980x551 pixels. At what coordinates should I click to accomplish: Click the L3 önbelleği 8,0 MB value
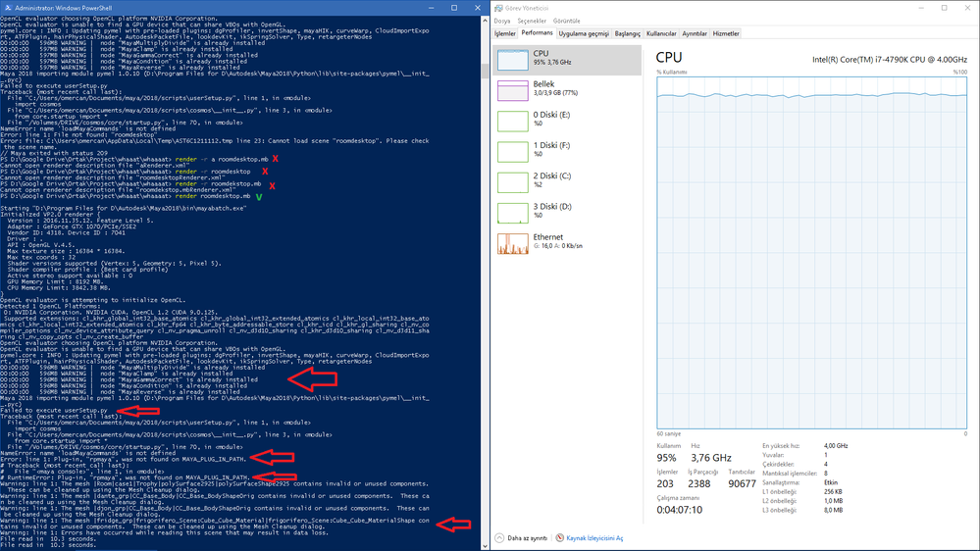[x=833, y=511]
